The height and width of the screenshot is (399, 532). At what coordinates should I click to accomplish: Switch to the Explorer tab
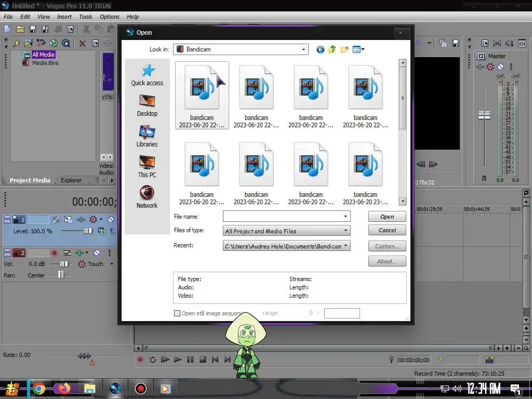[x=71, y=180]
